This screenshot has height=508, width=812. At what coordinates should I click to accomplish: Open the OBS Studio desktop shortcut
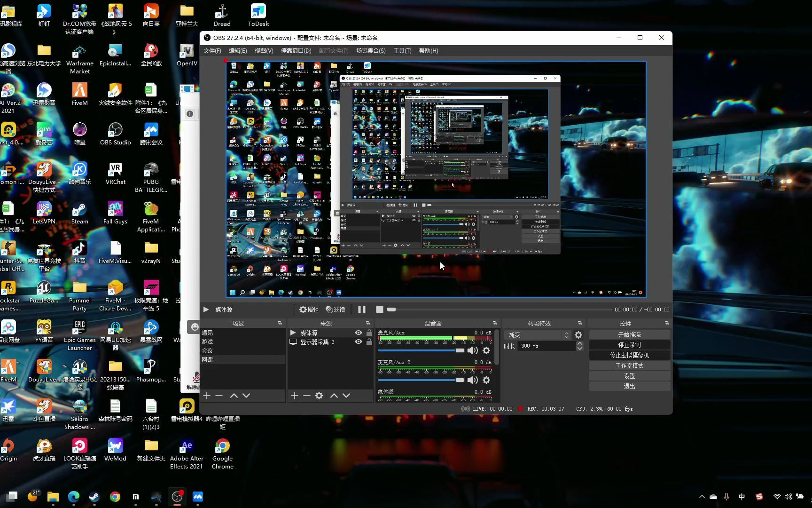coord(116,134)
